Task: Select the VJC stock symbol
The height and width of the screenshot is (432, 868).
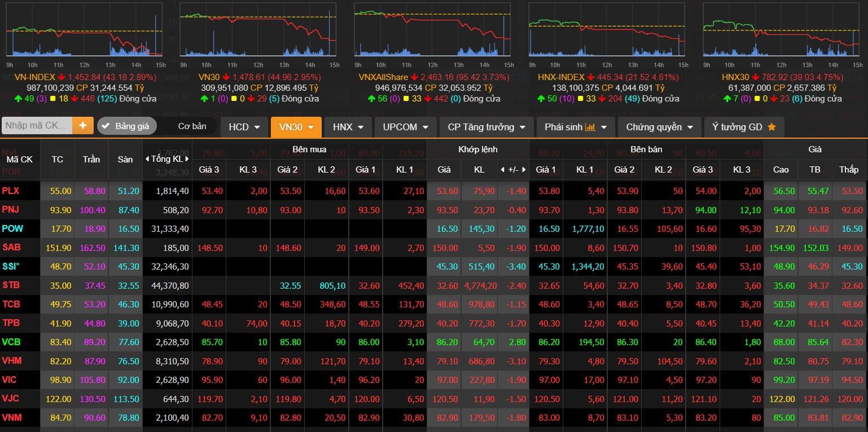Action: click(10, 399)
